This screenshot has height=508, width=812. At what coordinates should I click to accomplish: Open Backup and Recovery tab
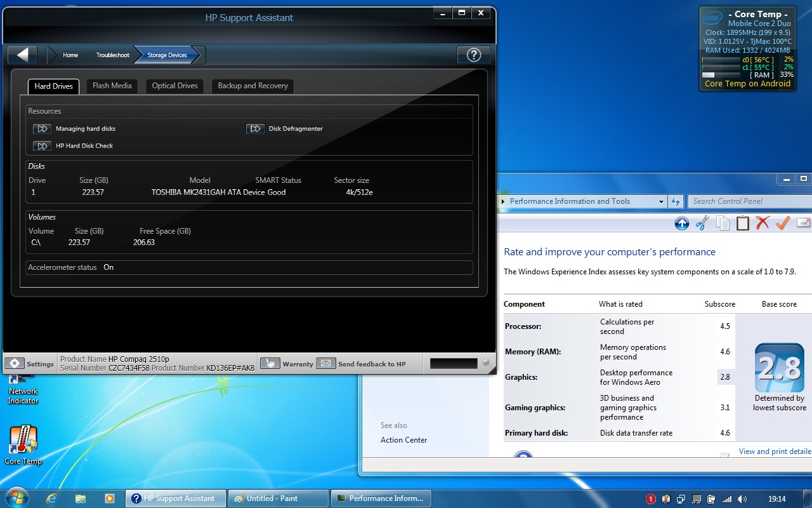(253, 86)
